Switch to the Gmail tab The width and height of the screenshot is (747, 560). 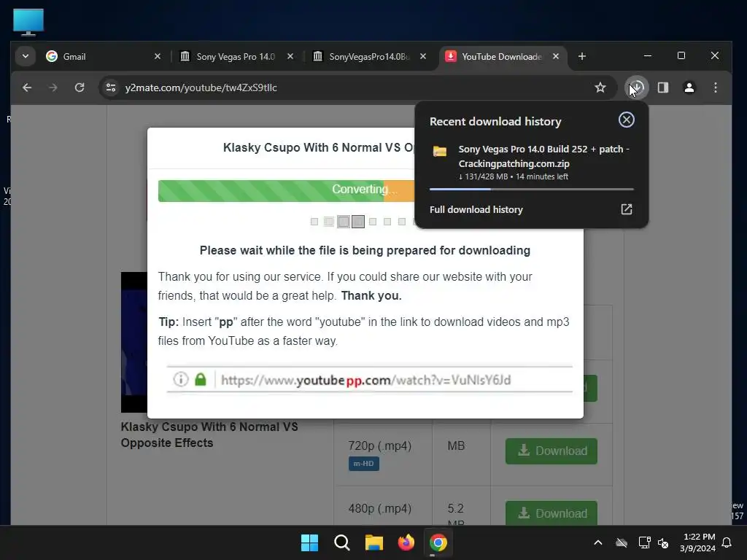pyautogui.click(x=104, y=56)
